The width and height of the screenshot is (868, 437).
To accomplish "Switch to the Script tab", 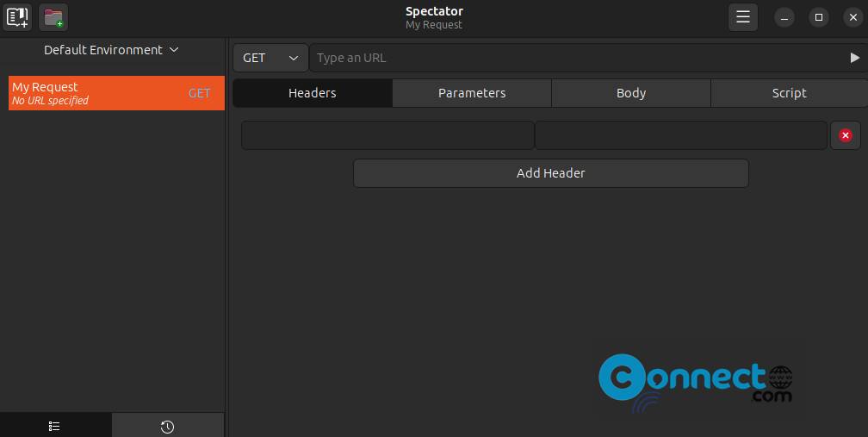I will [790, 93].
